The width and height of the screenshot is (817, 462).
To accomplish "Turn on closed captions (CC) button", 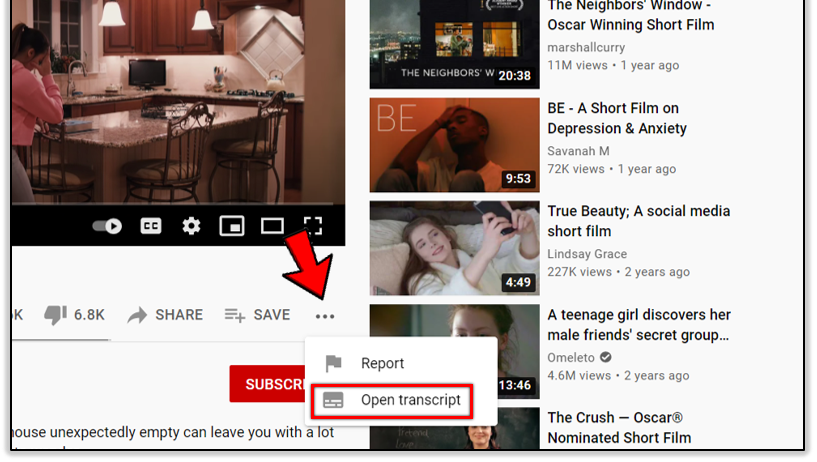I will 151,226.
